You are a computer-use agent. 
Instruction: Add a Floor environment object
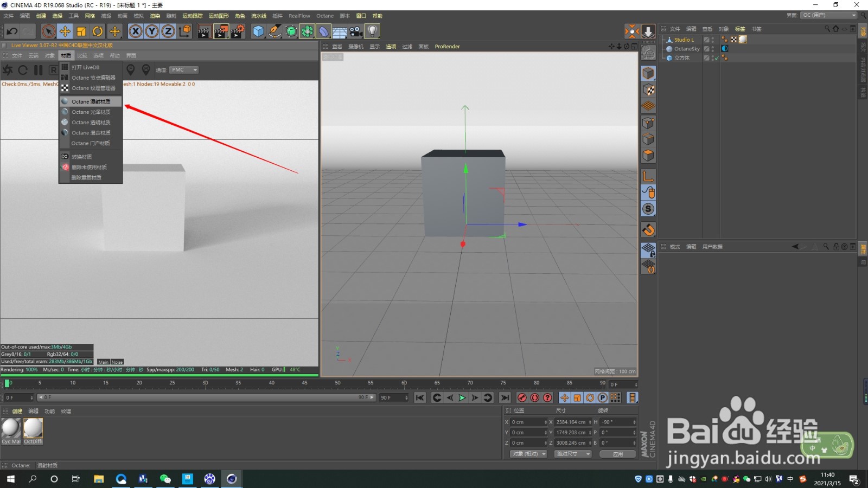click(340, 31)
